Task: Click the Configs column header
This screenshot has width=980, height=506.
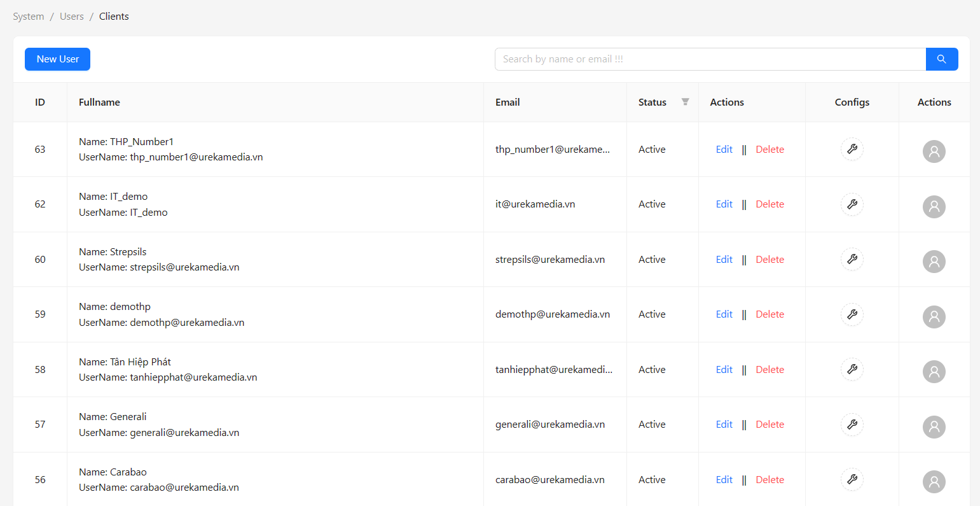Action: click(852, 102)
